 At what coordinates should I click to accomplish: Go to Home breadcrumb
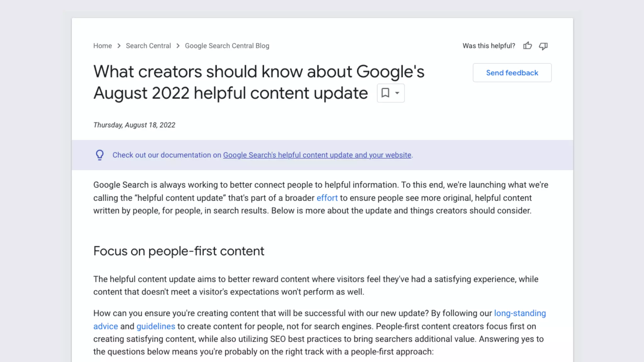pos(103,46)
